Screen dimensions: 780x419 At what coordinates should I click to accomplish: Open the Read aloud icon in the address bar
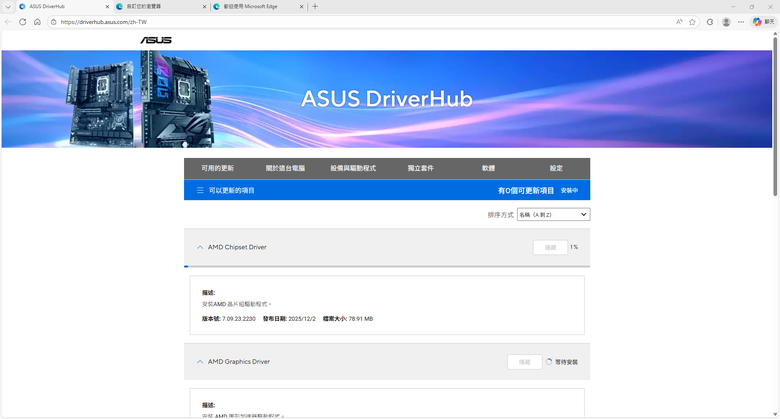679,22
